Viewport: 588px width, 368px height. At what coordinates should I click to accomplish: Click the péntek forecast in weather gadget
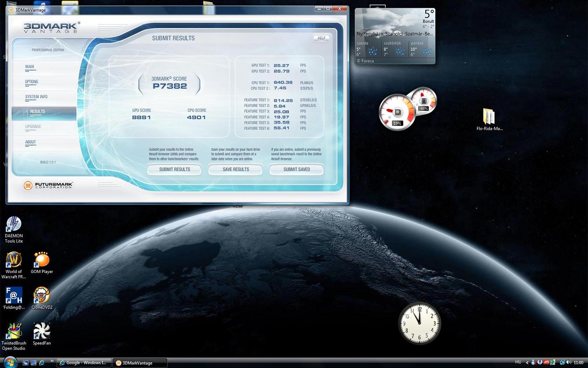422,49
